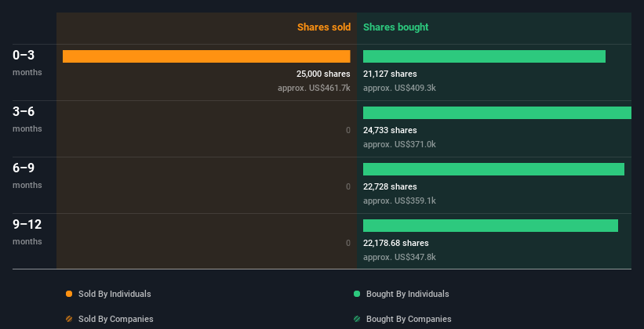The image size is (644, 329).
Task: Click the 24,733 shares value
Action: coord(390,130)
